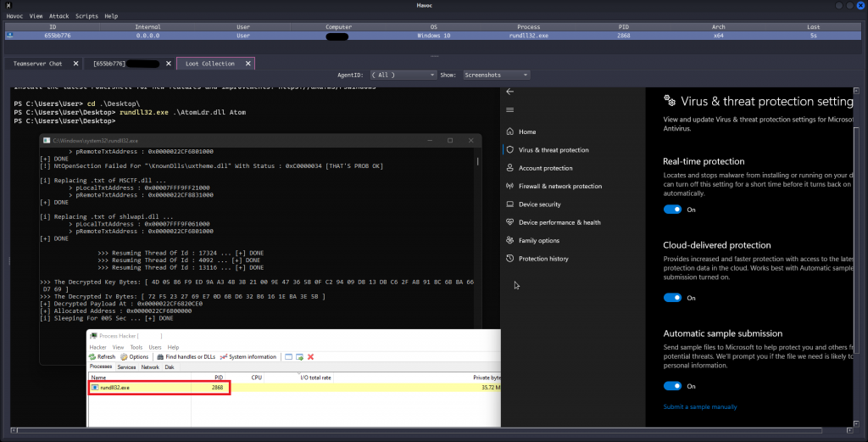Click the horizontal scrollbar under the screenshot
The height and width of the screenshot is (442, 868).
tap(420, 430)
